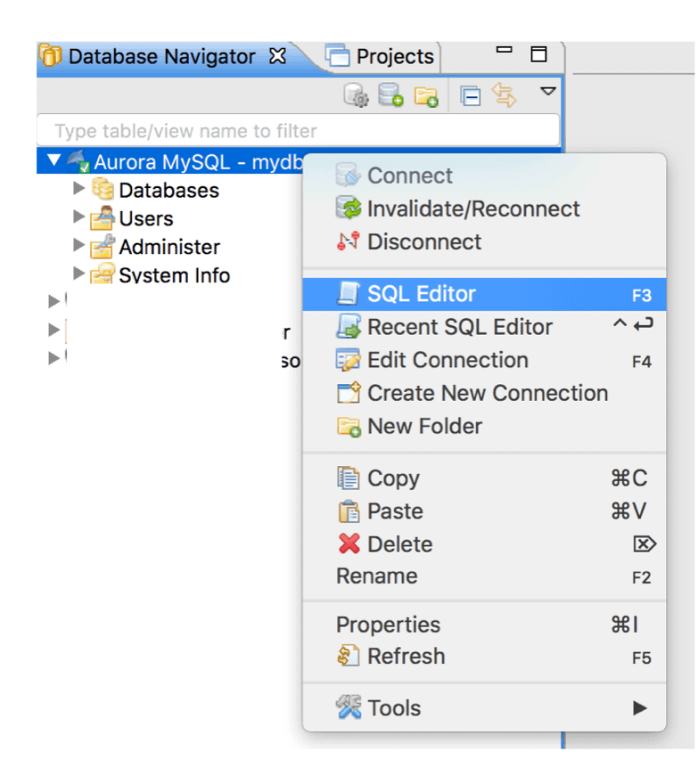Open view menu triangle in navigator toolbar
Viewport: 698px width, 784px height.
(548, 92)
